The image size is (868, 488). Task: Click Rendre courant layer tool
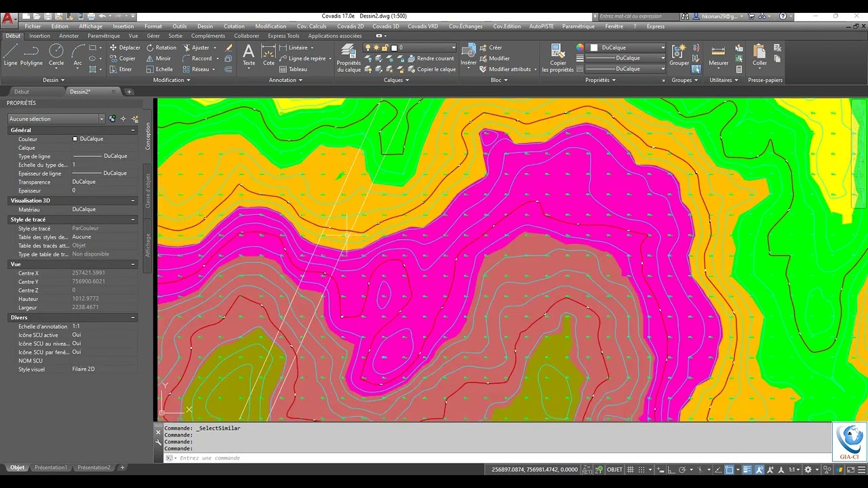coord(431,58)
